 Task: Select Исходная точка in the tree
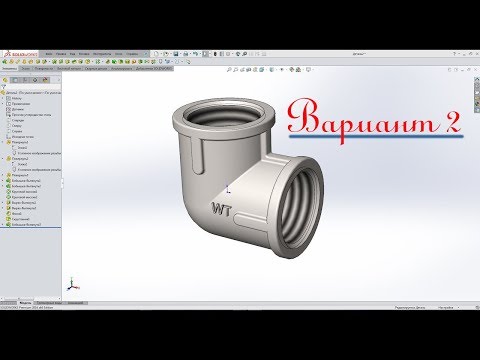click(x=23, y=137)
